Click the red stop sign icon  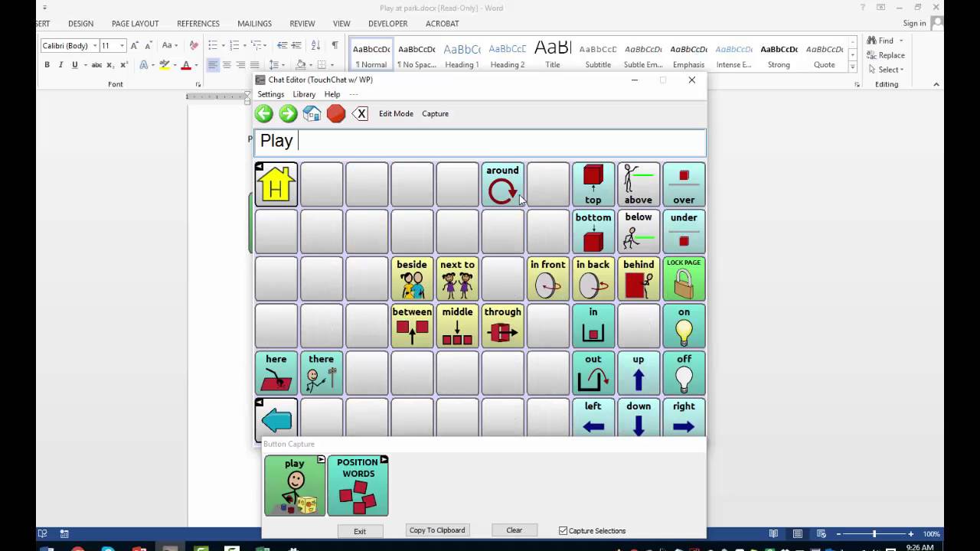[x=336, y=114]
